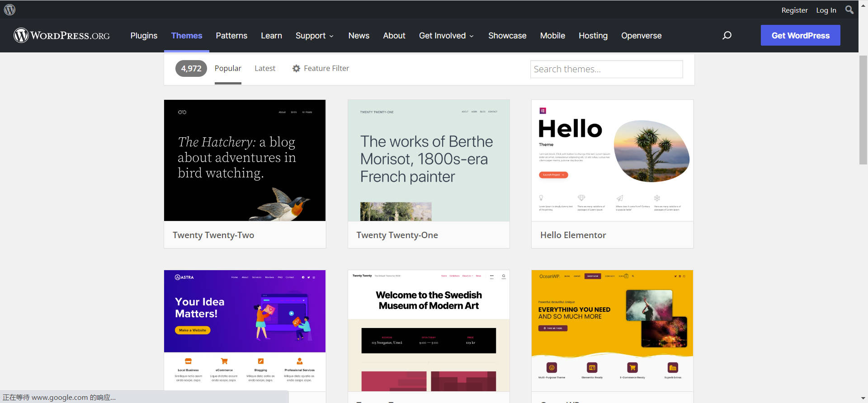Open the Astra theme preview thumbnail
The image size is (868, 403).
(245, 330)
